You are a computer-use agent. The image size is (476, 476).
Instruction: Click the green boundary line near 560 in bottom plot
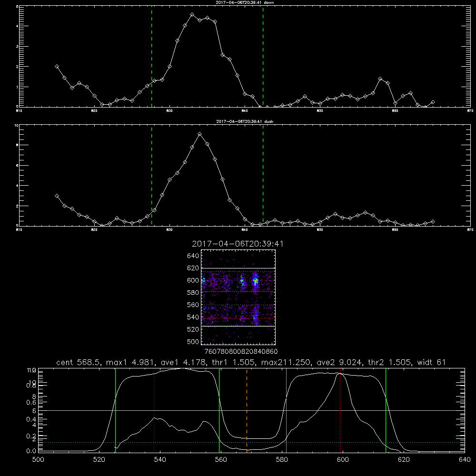tap(219, 410)
